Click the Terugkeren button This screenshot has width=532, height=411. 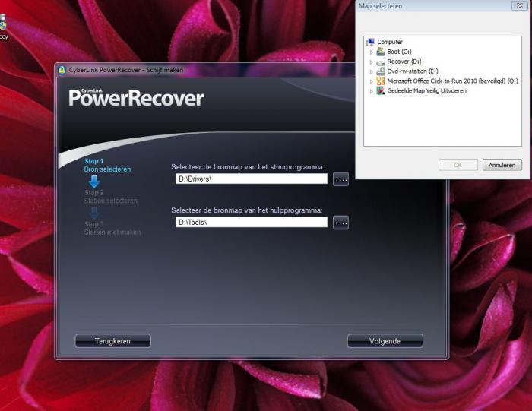point(112,341)
